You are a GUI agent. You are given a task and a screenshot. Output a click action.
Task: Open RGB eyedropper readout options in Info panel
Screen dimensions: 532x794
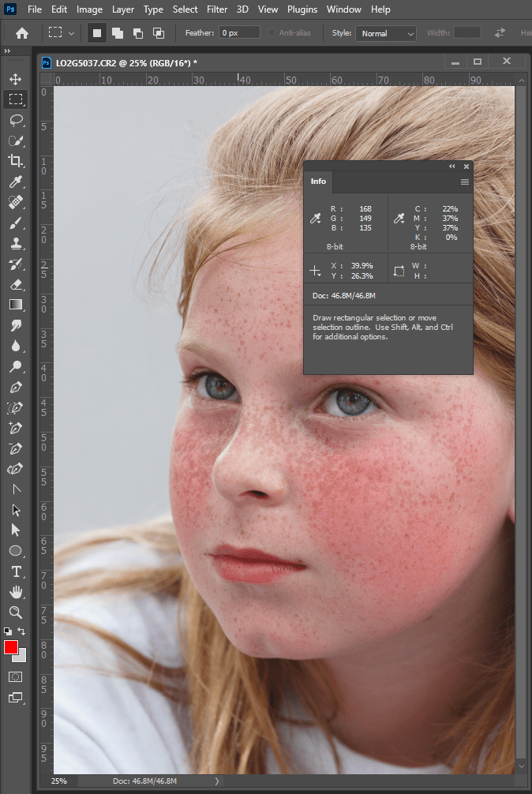coord(316,219)
